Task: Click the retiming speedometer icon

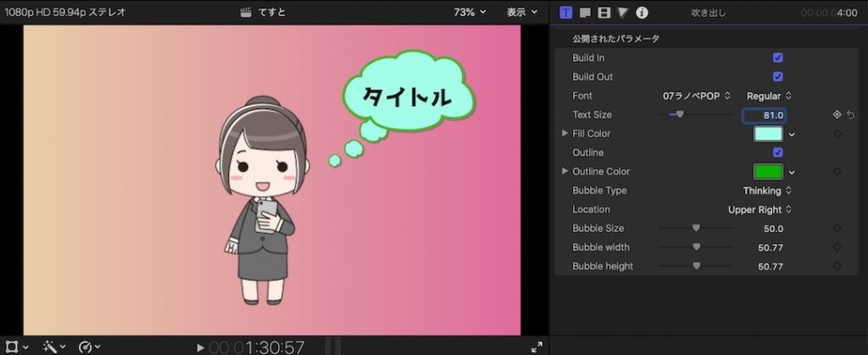Action: (x=86, y=347)
